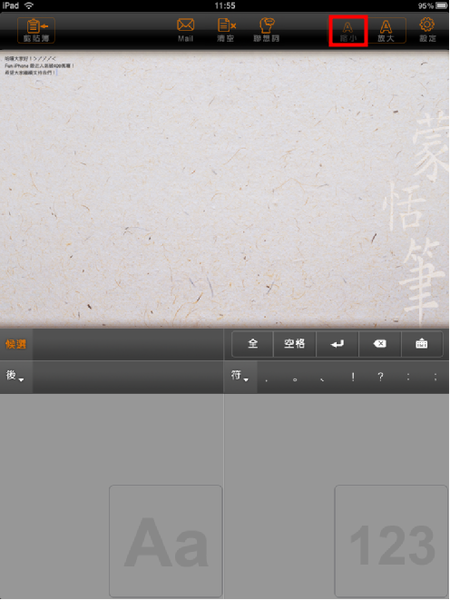This screenshot has height=600, width=450.
Task: Insert a space with 空格 key
Action: pos(294,344)
